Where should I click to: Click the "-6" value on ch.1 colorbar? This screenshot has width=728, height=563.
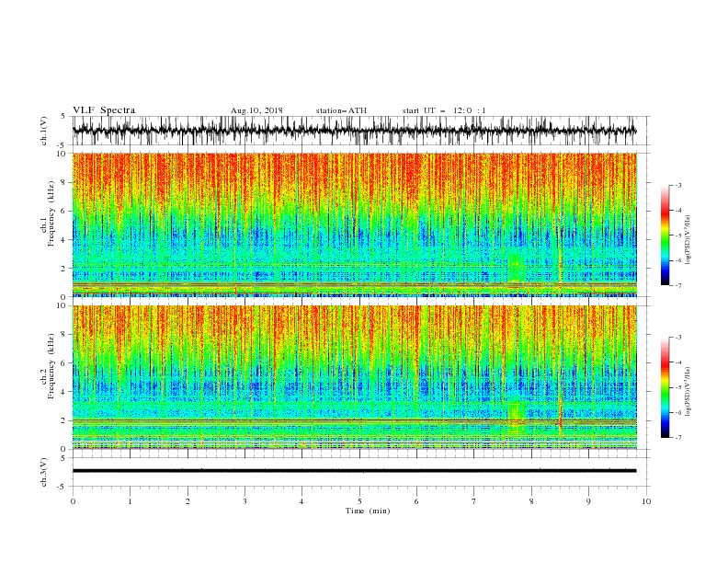677,260
